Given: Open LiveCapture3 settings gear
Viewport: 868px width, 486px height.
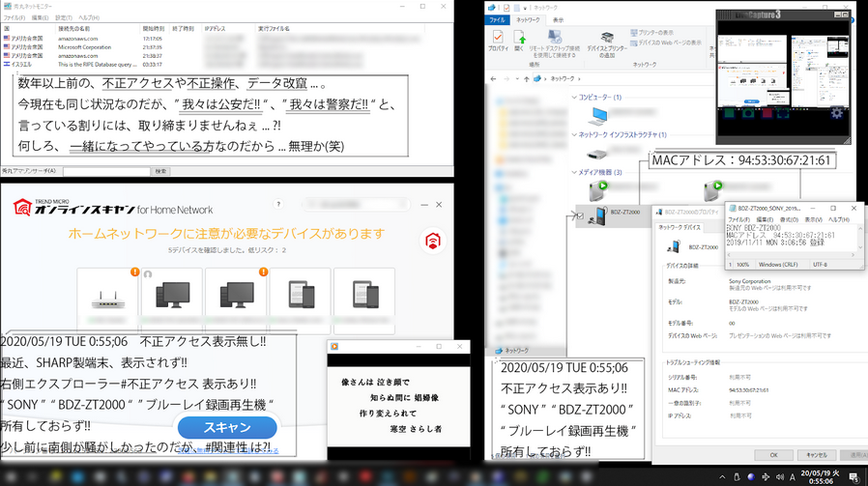Looking at the screenshot, I should (836, 113).
